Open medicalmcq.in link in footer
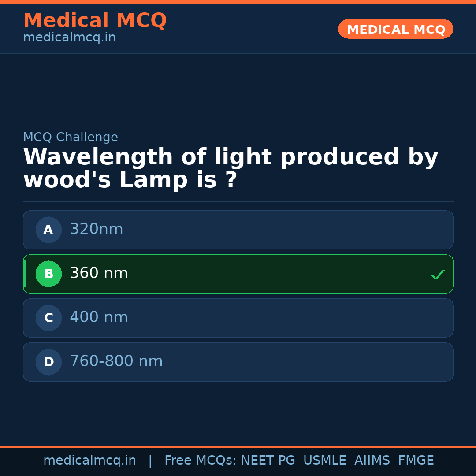 click(x=89, y=461)
